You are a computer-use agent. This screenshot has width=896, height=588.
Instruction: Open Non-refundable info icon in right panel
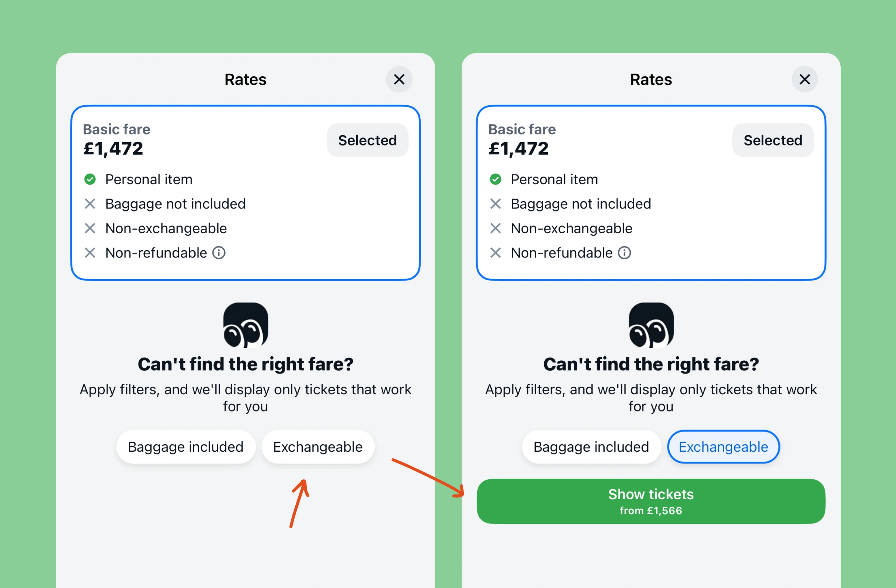(624, 253)
